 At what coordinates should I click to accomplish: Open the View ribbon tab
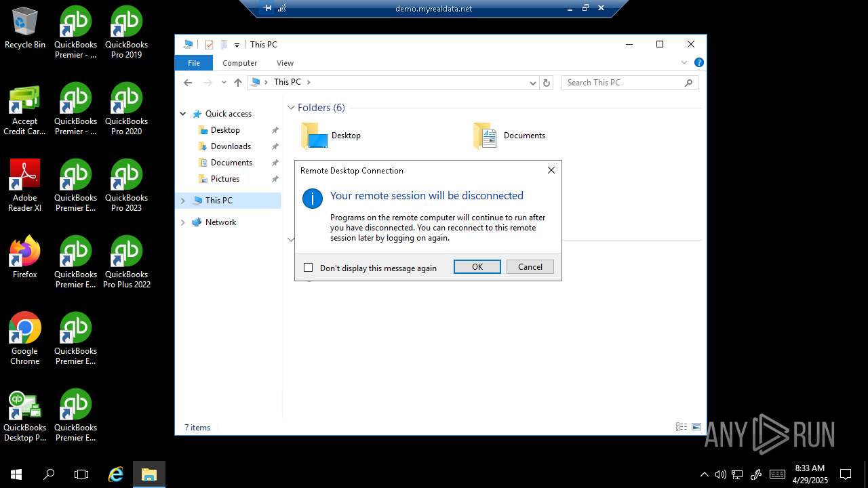point(285,63)
